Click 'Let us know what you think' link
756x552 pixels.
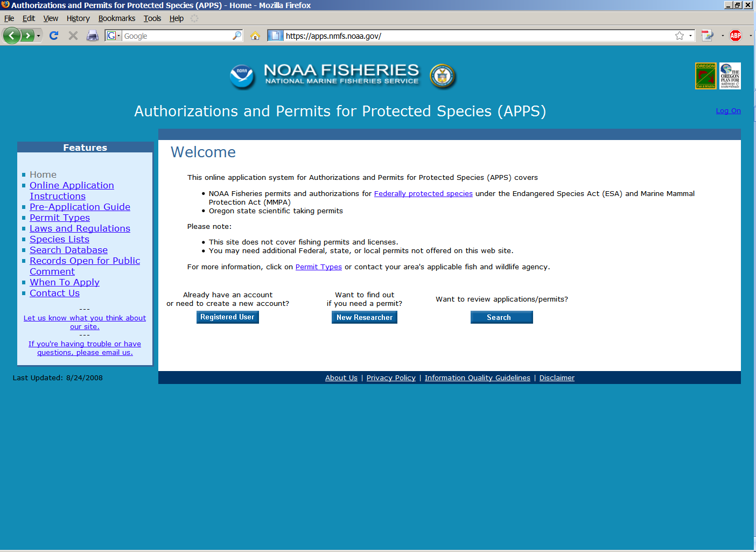click(85, 323)
